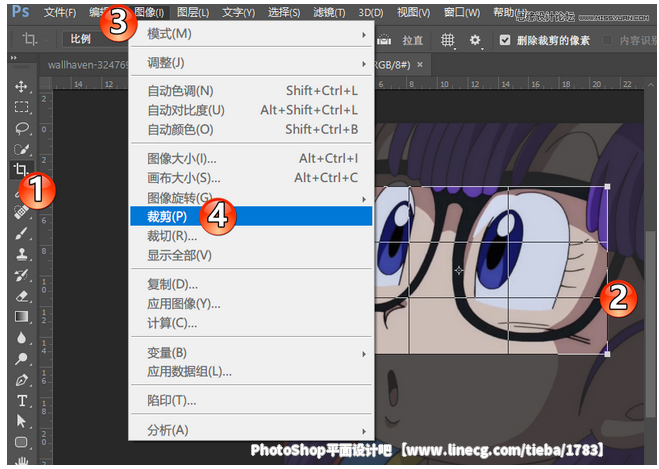Image resolution: width=659 pixels, height=469 pixels.
Task: Expand the 变量(B) submenu
Action: pyautogui.click(x=251, y=353)
